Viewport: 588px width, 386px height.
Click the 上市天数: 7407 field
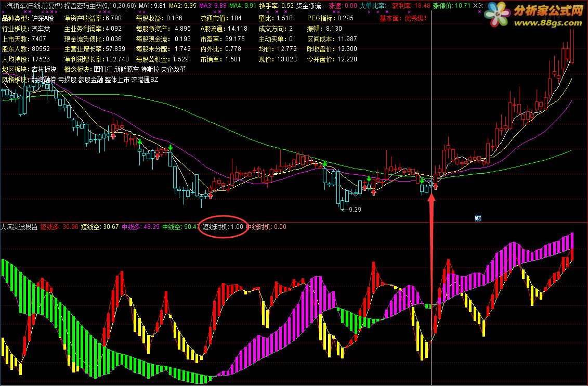click(x=24, y=38)
